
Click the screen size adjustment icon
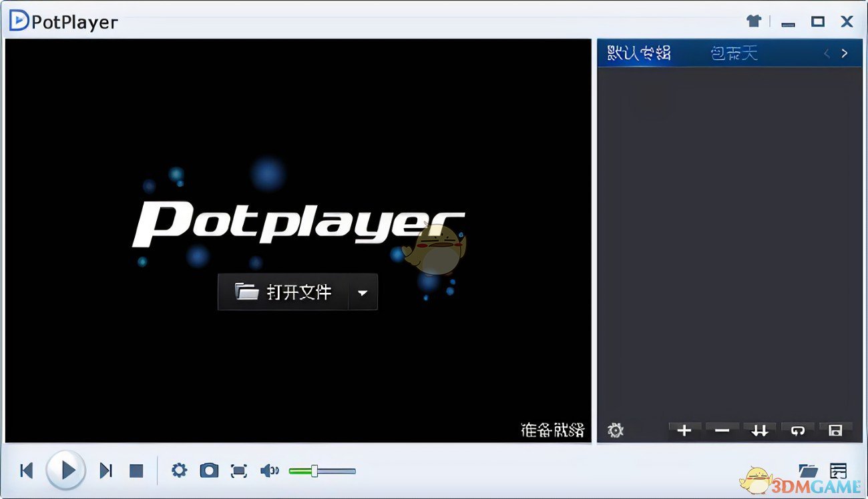pyautogui.click(x=239, y=470)
